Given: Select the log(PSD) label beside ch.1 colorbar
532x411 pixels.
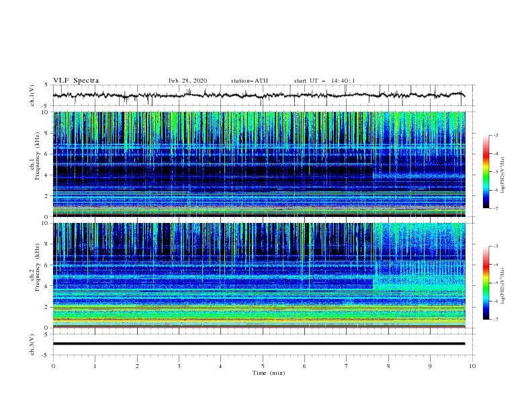Looking at the screenshot, I should click(x=502, y=175).
